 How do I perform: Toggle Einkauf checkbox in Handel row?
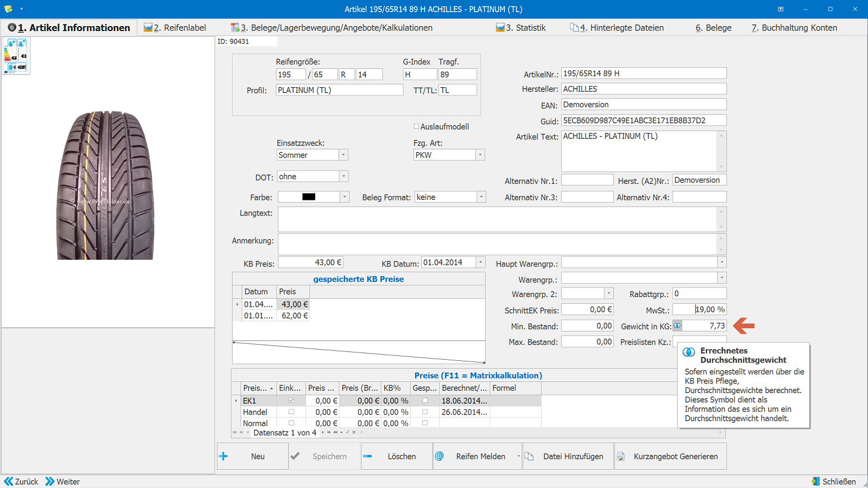(x=291, y=412)
